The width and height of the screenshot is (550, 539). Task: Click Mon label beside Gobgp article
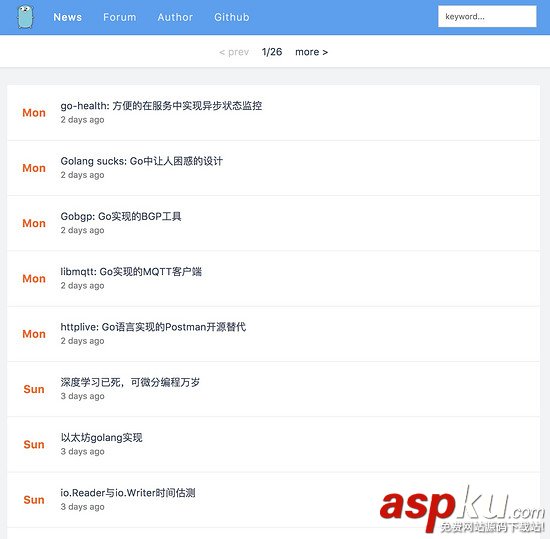[x=34, y=223]
